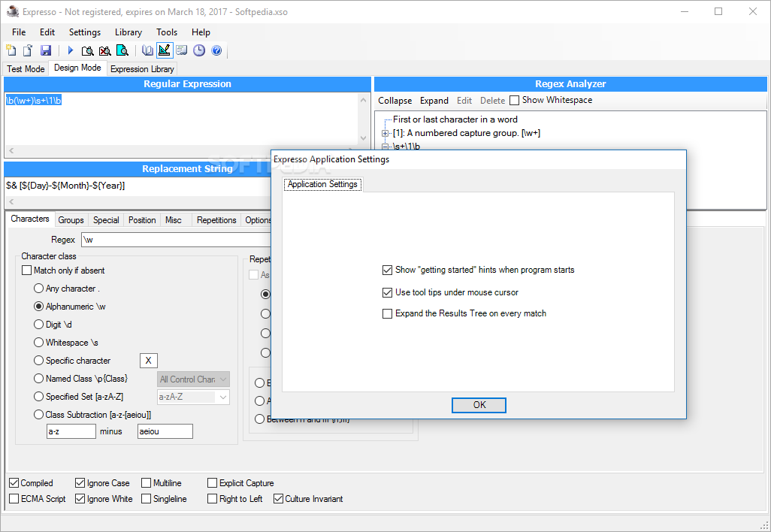Open the Position builder tab
The image size is (771, 532).
point(142,219)
